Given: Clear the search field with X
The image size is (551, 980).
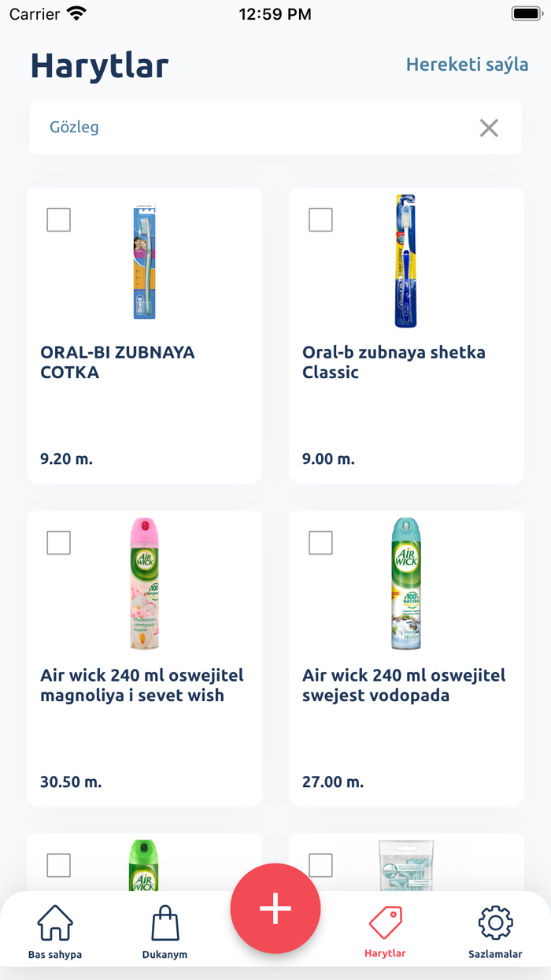Looking at the screenshot, I should pyautogui.click(x=489, y=128).
